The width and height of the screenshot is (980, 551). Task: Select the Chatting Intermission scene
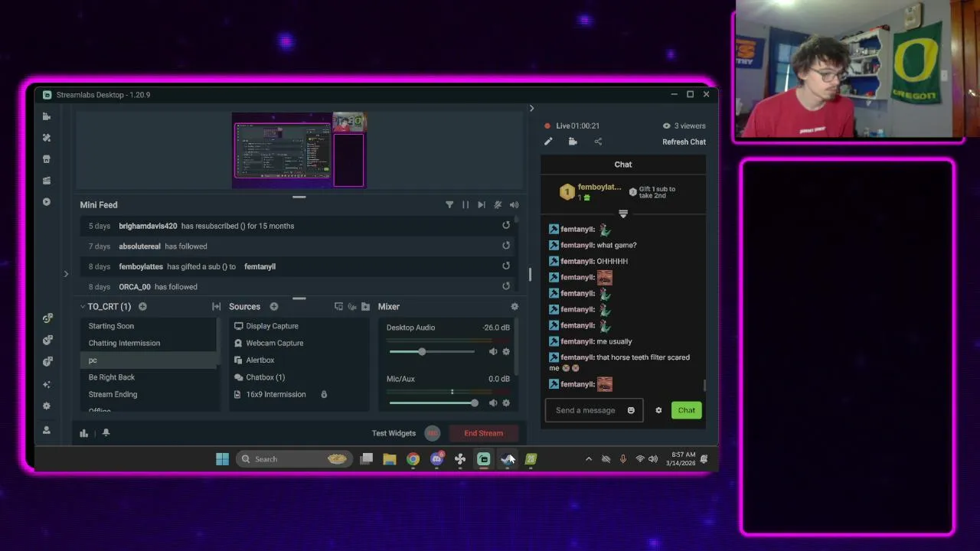point(149,343)
